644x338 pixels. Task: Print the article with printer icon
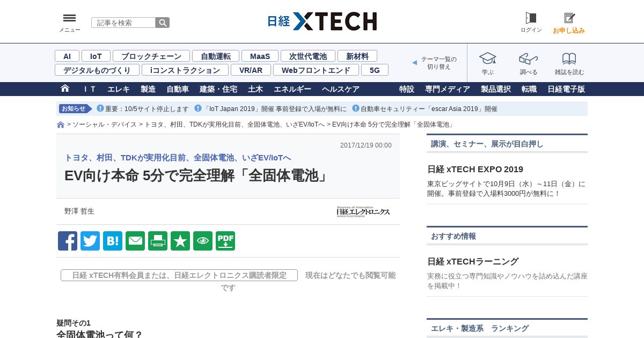coord(158,241)
